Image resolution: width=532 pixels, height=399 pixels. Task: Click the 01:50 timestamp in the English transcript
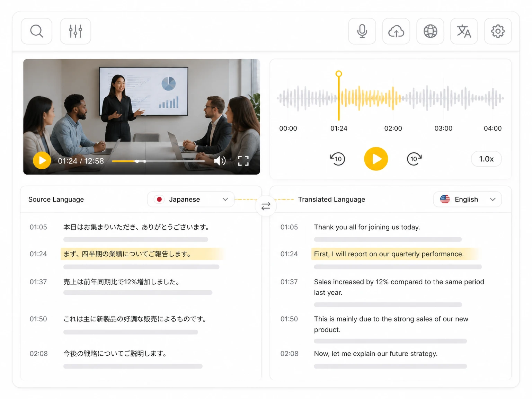click(289, 319)
